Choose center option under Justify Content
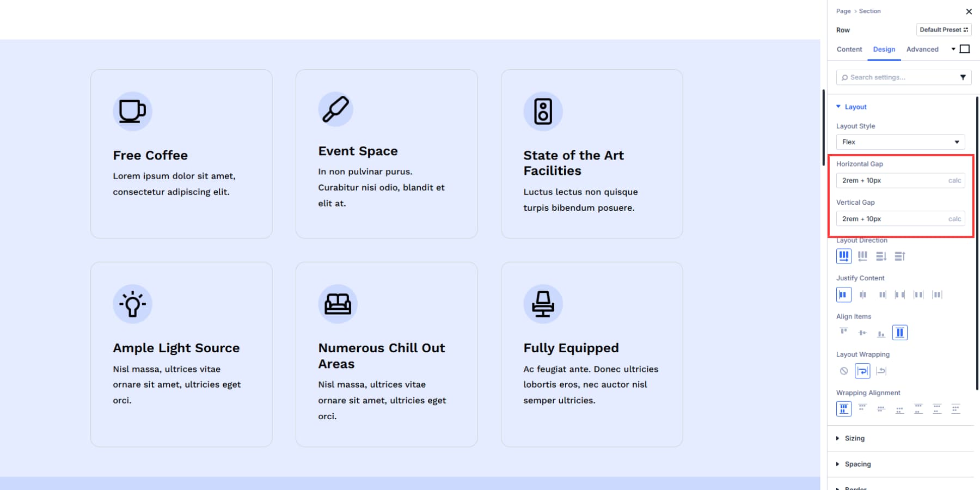This screenshot has width=980, height=490. pos(862,295)
